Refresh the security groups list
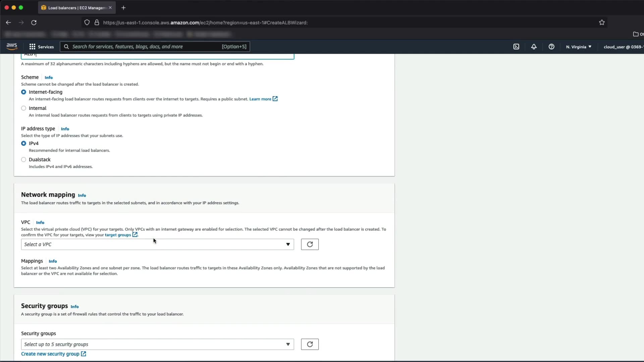 (310, 344)
